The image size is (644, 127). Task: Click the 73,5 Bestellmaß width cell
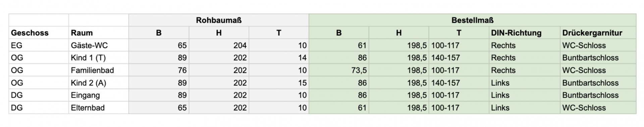pyautogui.click(x=339, y=70)
